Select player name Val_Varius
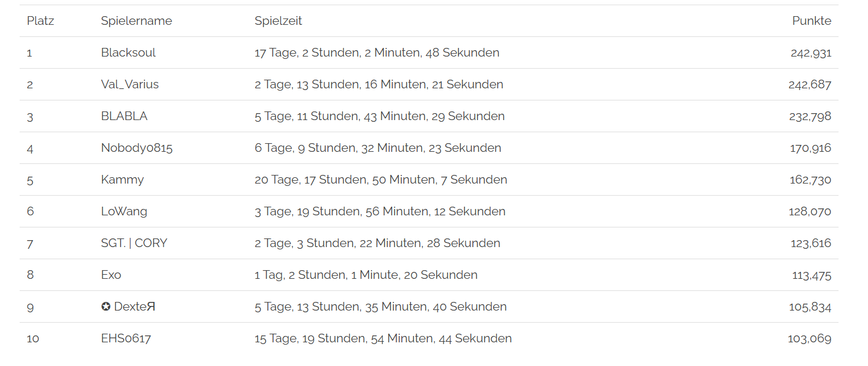The image size is (868, 366). coord(130,85)
